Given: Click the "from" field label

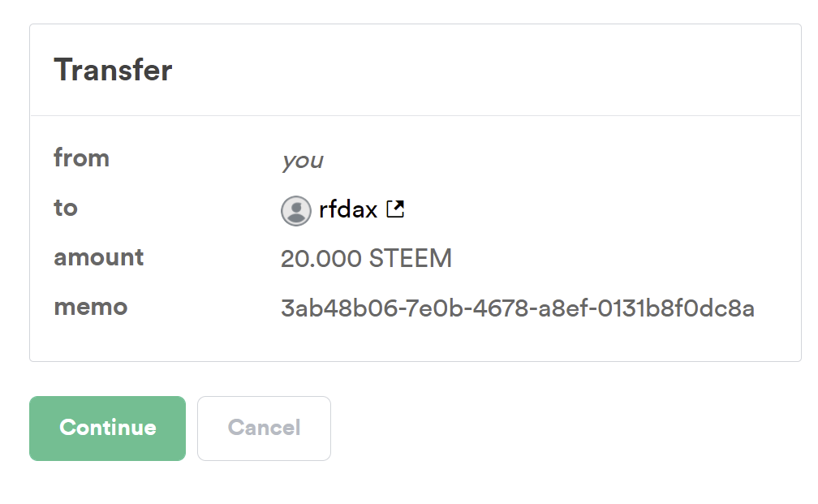Looking at the screenshot, I should click(x=81, y=157).
